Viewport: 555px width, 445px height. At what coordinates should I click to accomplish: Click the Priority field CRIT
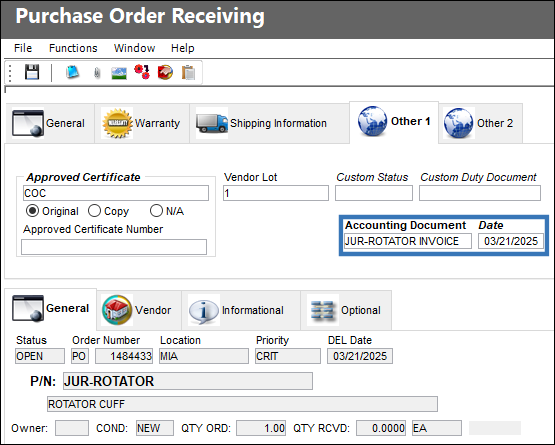point(288,356)
